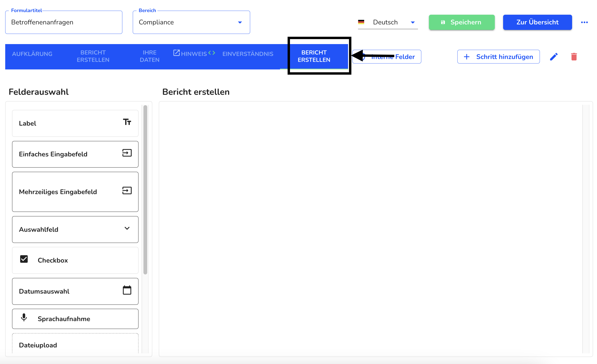Click the German flag icon
This screenshot has height=364, width=597.
click(361, 22)
